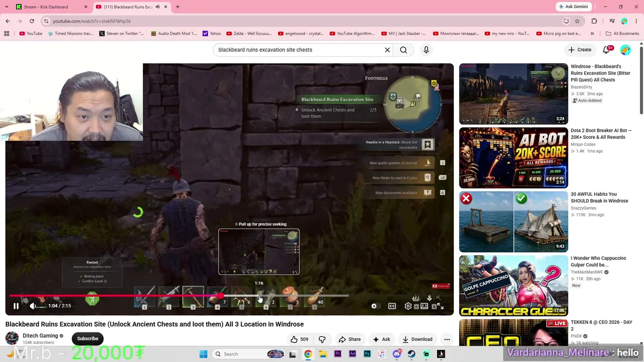Viewport: 644px width, 362px height.
Task: Open Adobe Premiere Pro from taskbar
Action: coord(338,354)
